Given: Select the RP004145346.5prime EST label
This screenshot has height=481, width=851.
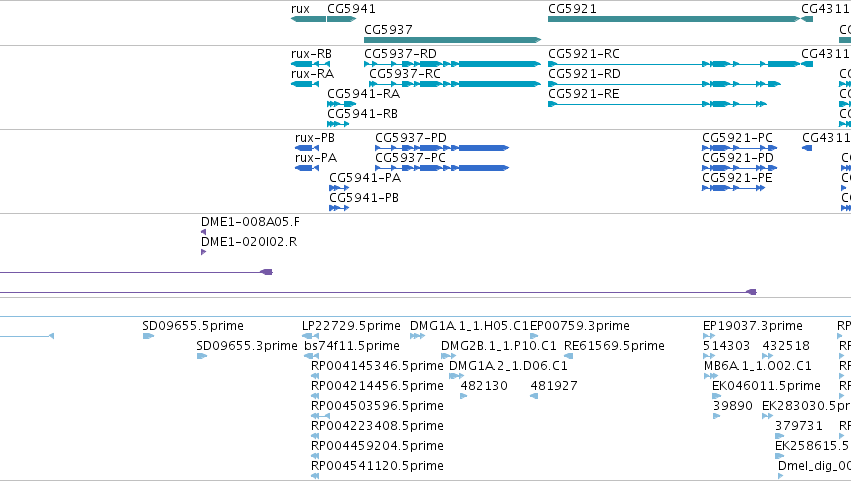Looking at the screenshot, I should [377, 366].
